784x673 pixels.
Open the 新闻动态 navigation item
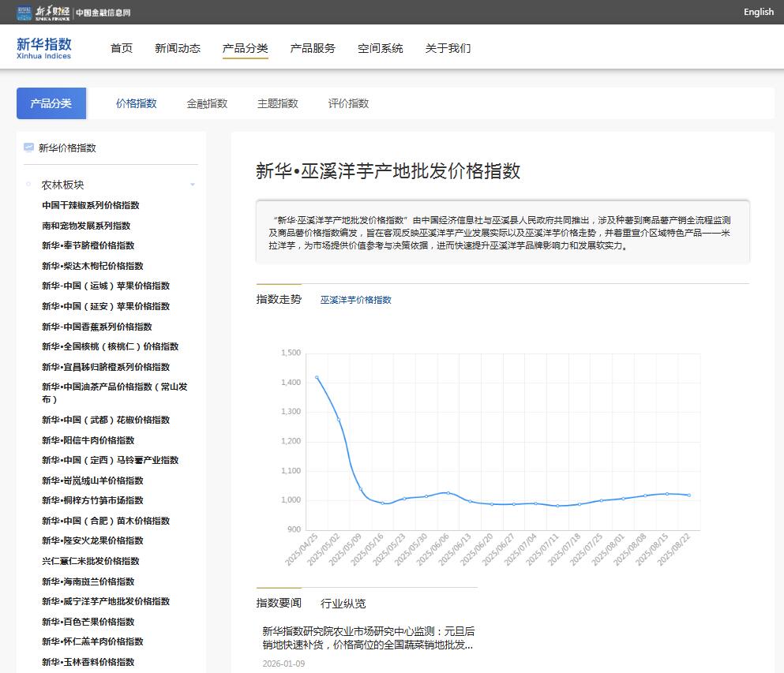pos(178,48)
